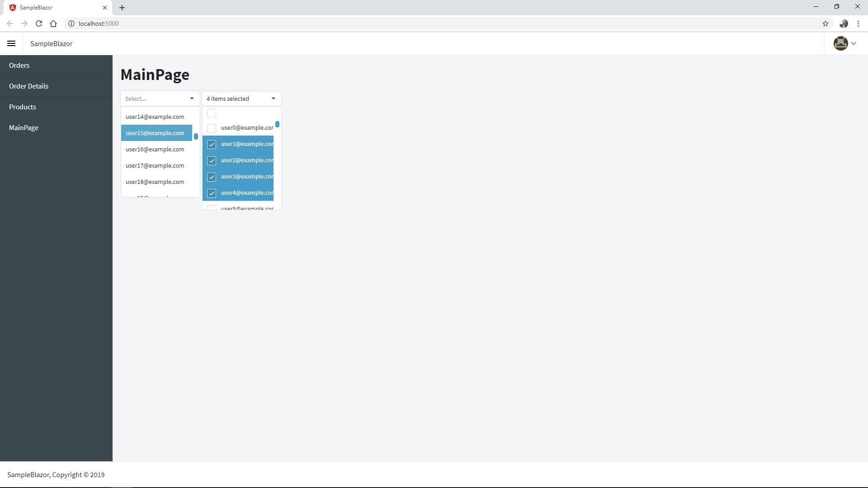Viewport: 868px width, 488px height.
Task: Expand the profile chevron beside the avatar
Action: tap(854, 43)
